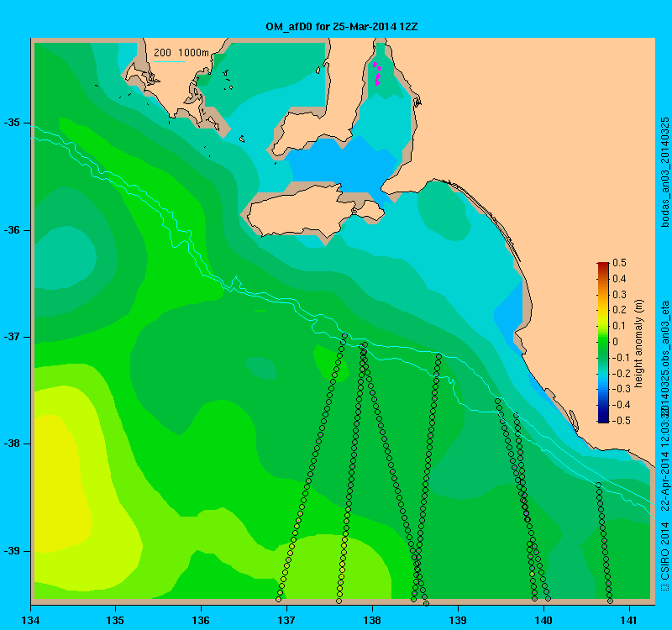This screenshot has width=672, height=630.
Task: Click the plot title "OM_afD0 for 25-Mar-2014 12Z"
Action: [342, 27]
